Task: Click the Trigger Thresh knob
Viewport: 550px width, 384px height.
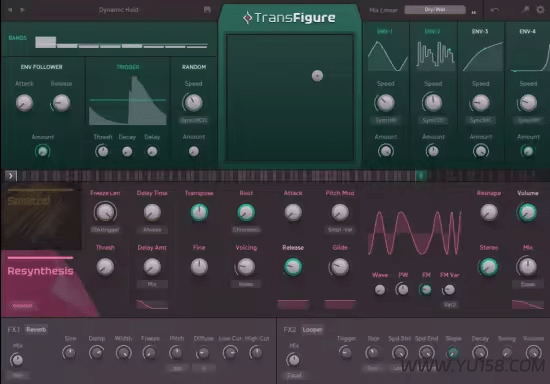Action: [102, 151]
